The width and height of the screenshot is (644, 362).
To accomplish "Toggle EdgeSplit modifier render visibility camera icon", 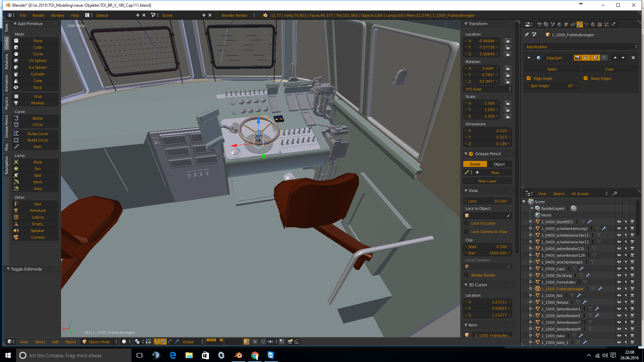I will (x=577, y=58).
